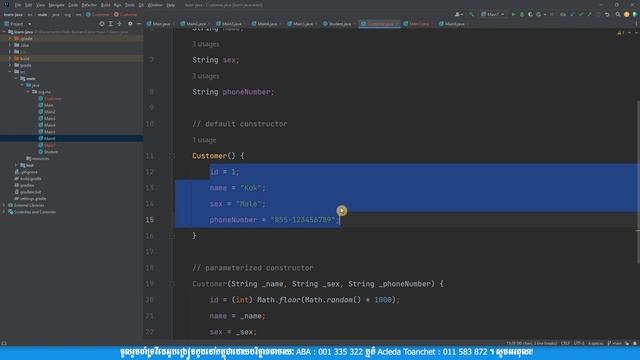
Task: Open the Main7 run configuration dropdown
Action: click(493, 14)
